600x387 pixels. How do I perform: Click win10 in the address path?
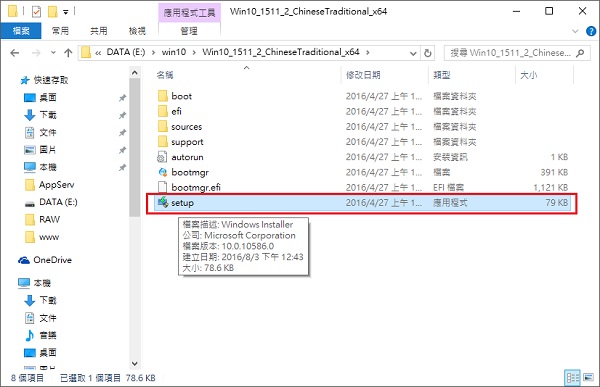point(174,52)
